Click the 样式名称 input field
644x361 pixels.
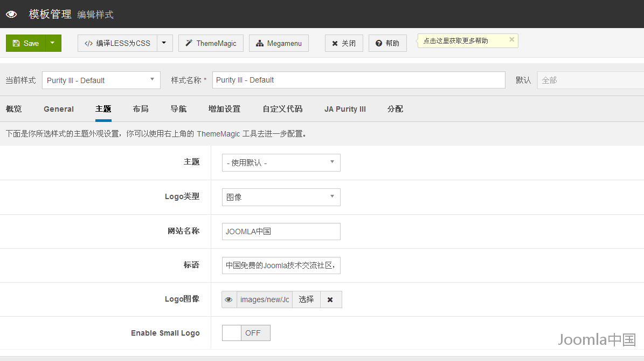358,80
